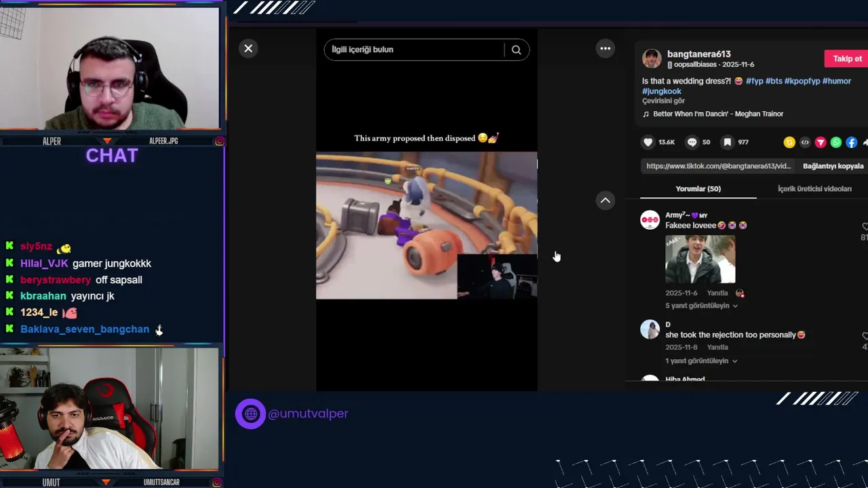Click Kick badge beside sly5nz
Image resolution: width=868 pixels, height=488 pixels.
[x=9, y=247]
